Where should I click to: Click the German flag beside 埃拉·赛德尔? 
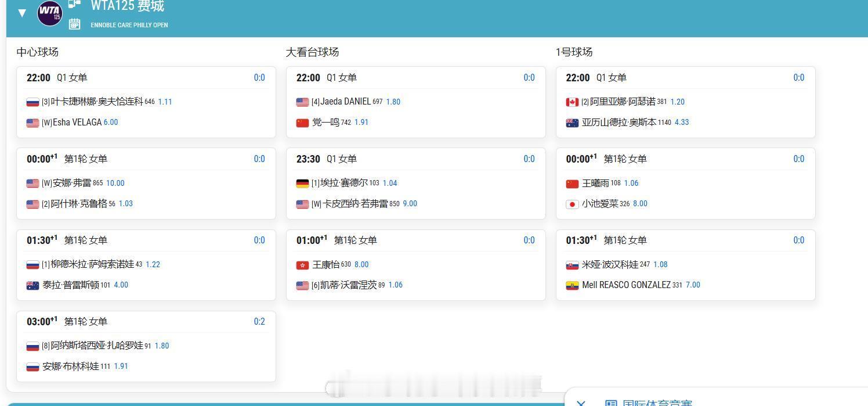302,184
